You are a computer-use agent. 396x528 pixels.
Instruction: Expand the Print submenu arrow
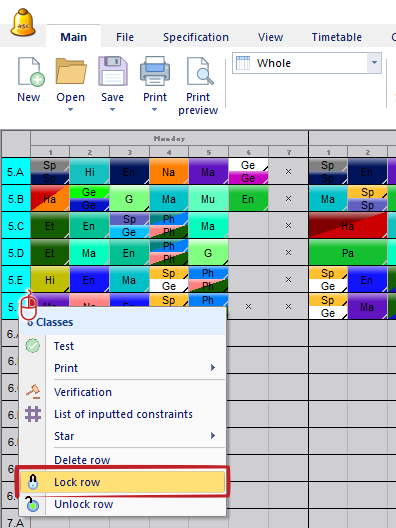click(213, 367)
